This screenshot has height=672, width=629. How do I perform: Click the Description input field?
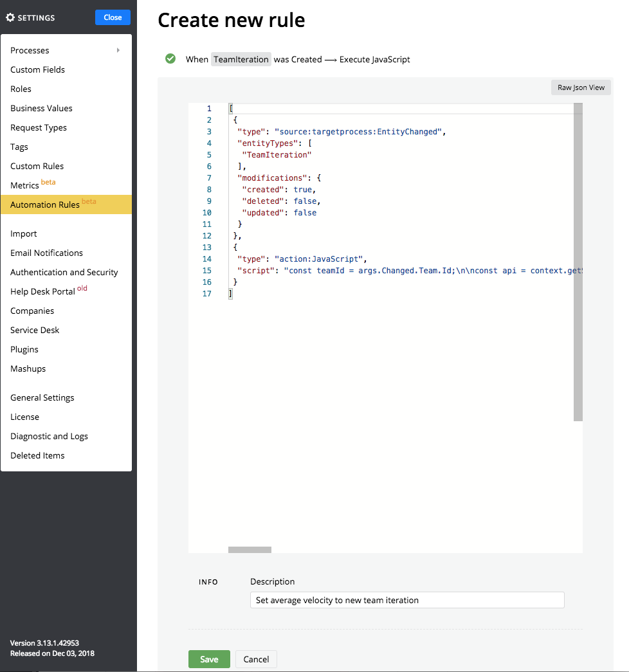point(406,600)
